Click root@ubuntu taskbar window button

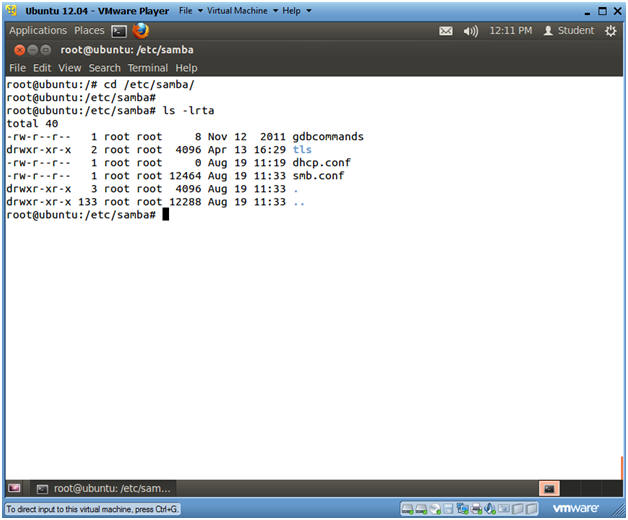click(x=104, y=488)
